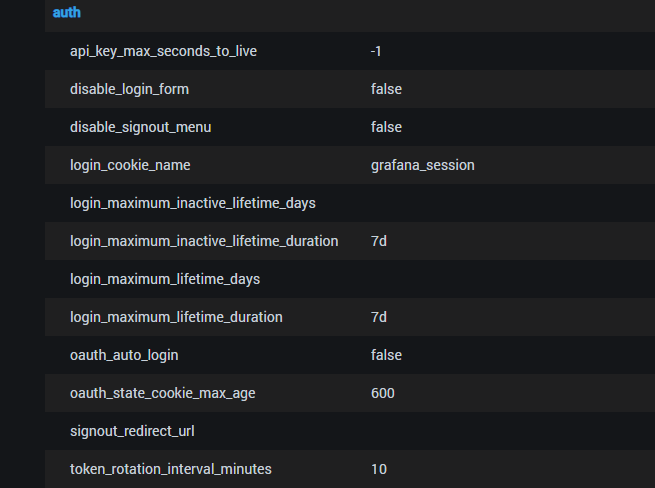This screenshot has width=655, height=488.
Task: Select the disable_login_form row label
Action: coord(129,89)
